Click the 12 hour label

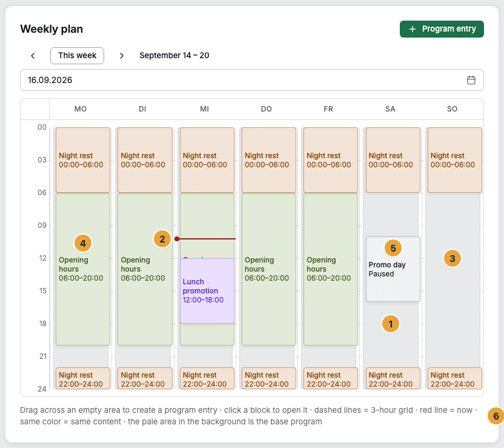point(43,258)
